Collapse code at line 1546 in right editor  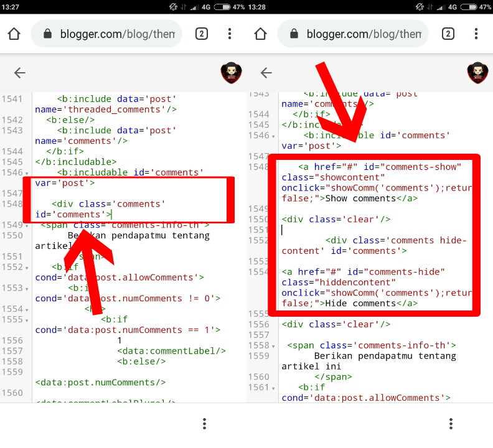(273, 136)
